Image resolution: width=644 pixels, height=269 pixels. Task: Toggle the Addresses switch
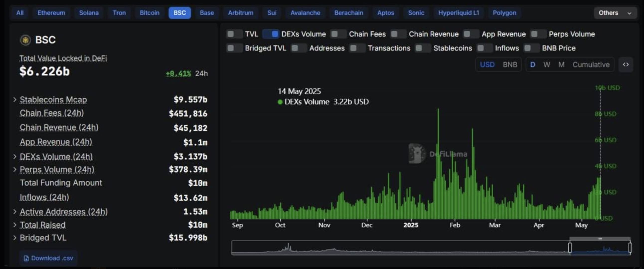coord(299,48)
